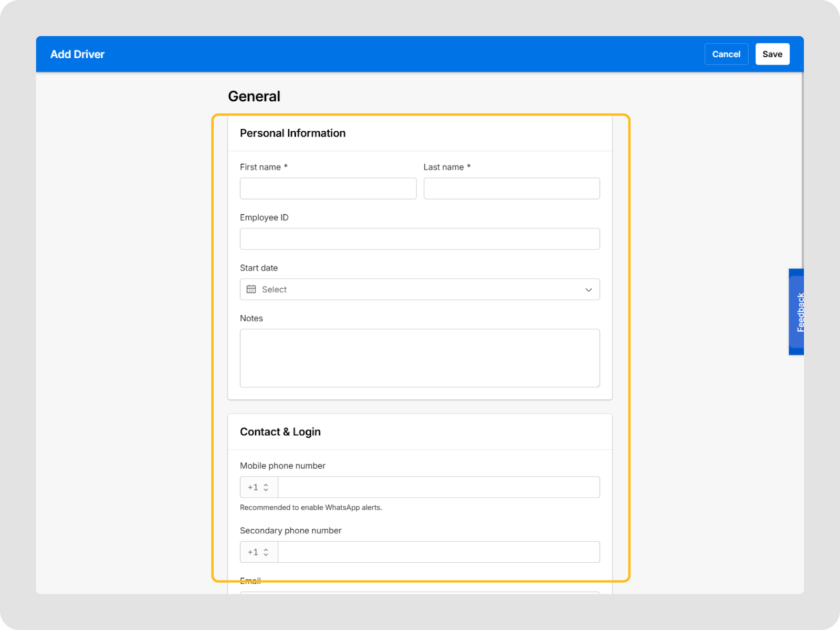This screenshot has width=840, height=630.
Task: Click the Notes resize handle corner
Action: tap(597, 385)
